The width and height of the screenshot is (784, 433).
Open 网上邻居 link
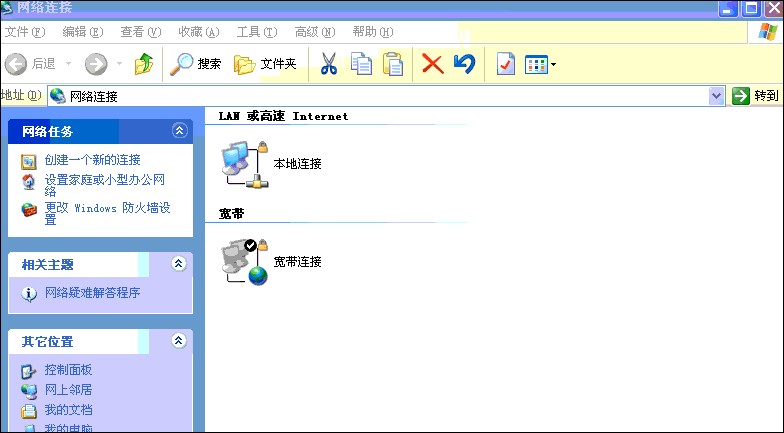(68, 390)
